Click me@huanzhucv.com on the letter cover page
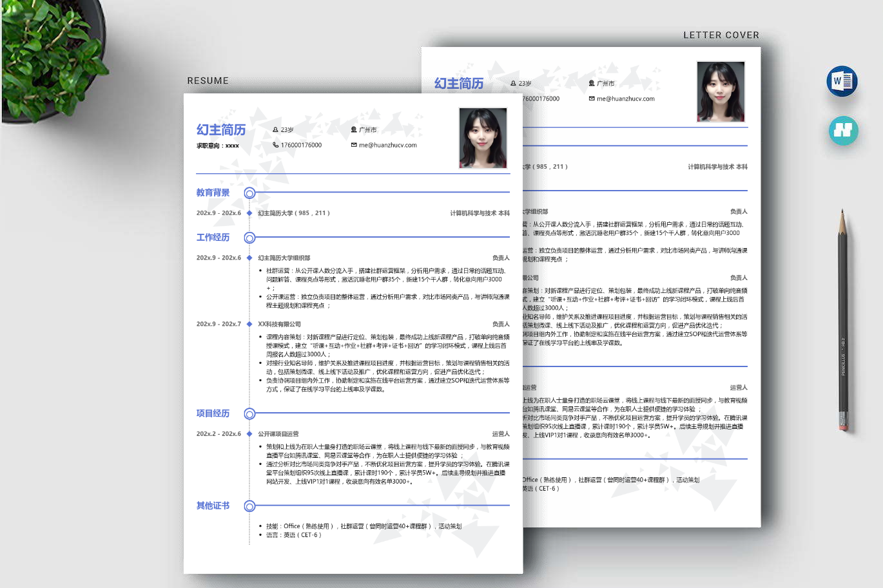This screenshot has height=588, width=883. click(x=626, y=99)
